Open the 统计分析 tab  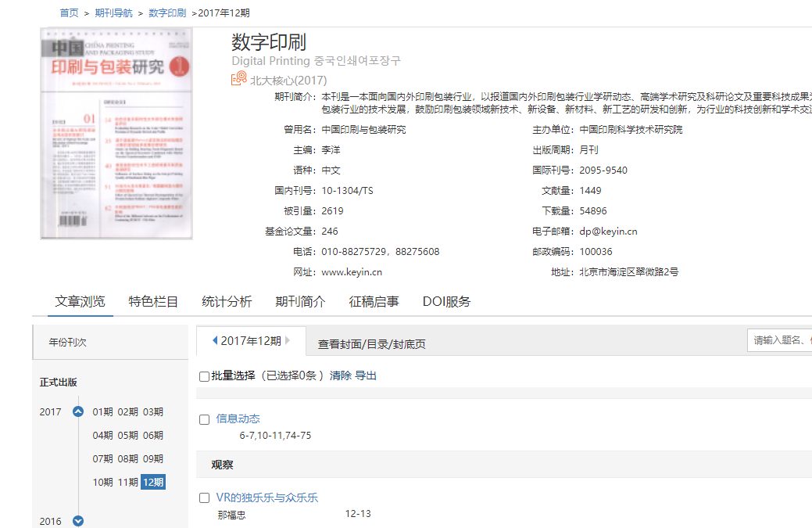227,301
